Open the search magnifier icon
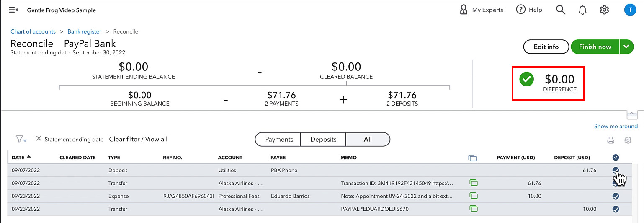This screenshot has width=644, height=223. 561,10
